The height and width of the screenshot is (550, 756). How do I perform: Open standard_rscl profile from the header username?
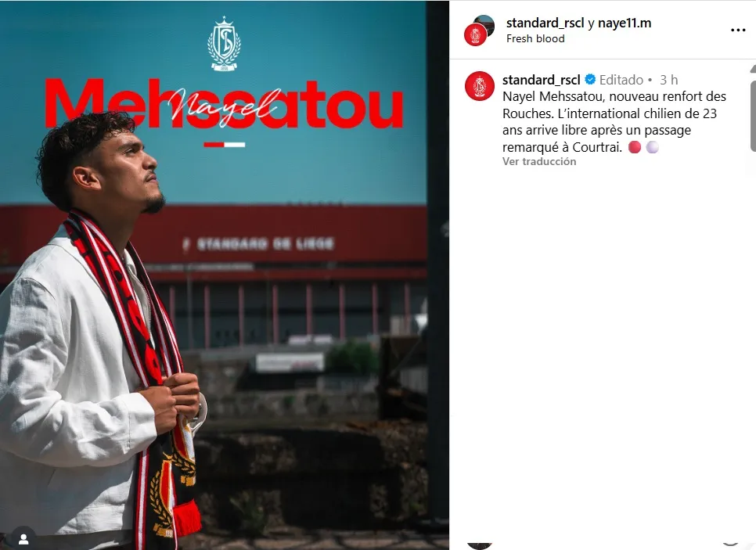pyautogui.click(x=545, y=23)
